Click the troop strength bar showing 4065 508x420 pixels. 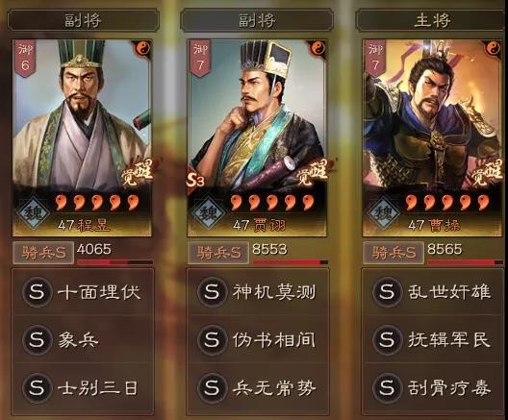[x=115, y=261]
